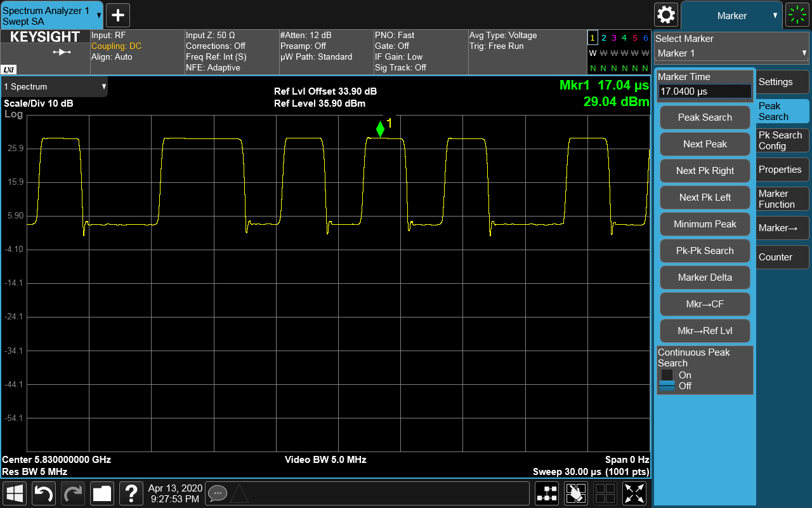This screenshot has width=812, height=508.
Task: Select trace 5 in the trace indicator
Action: (x=635, y=38)
